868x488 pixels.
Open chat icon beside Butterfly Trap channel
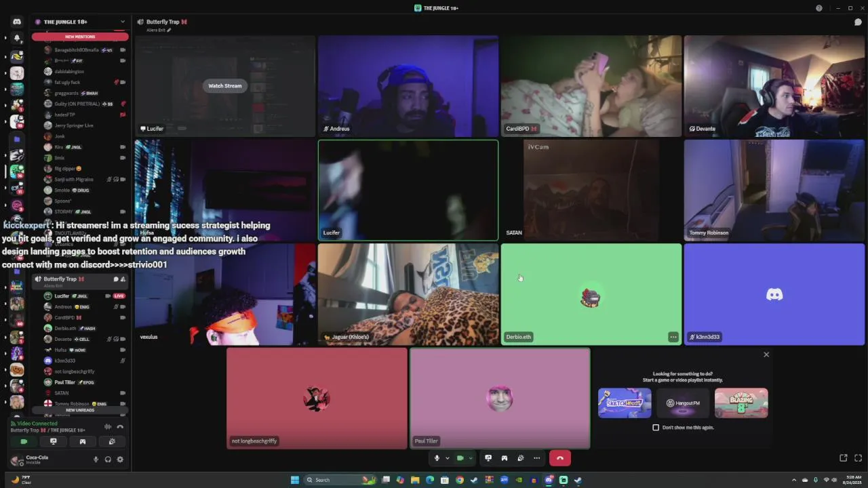point(115,279)
